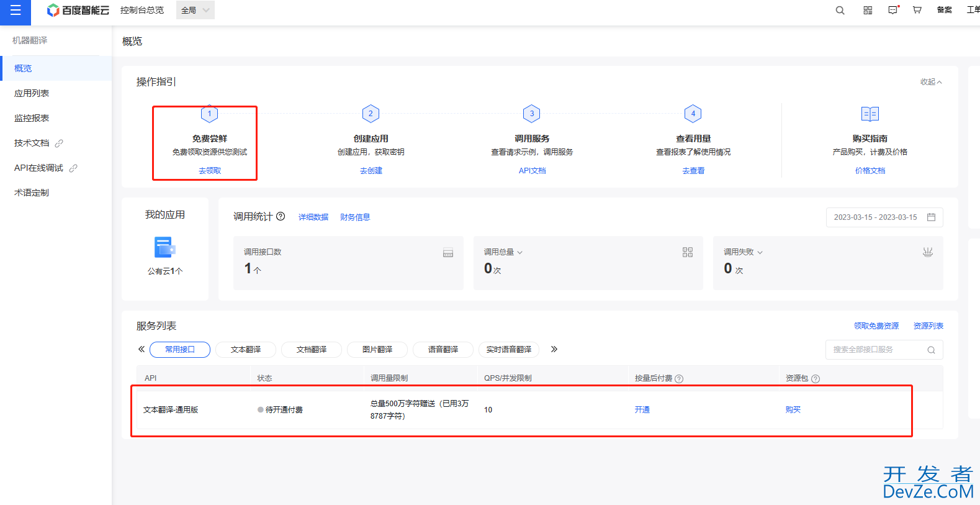Select 概览 in the sidebar
The height and width of the screenshot is (505, 980).
(56, 68)
